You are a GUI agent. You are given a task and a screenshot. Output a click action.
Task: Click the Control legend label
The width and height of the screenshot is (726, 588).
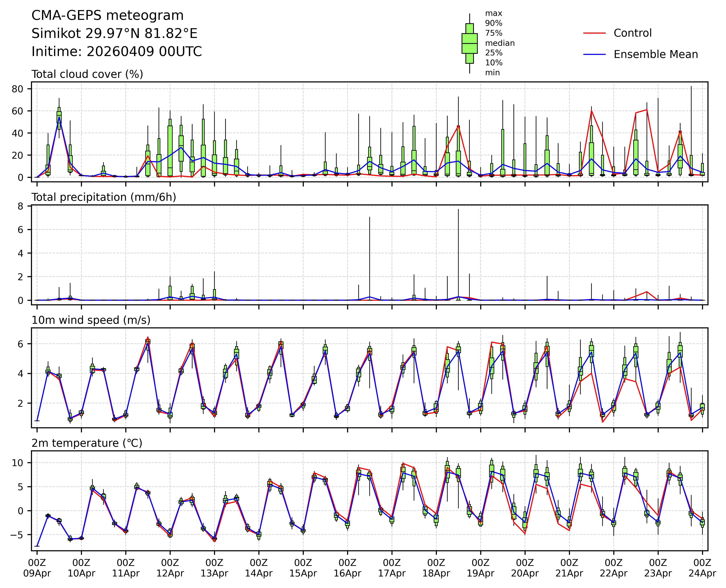pos(632,33)
